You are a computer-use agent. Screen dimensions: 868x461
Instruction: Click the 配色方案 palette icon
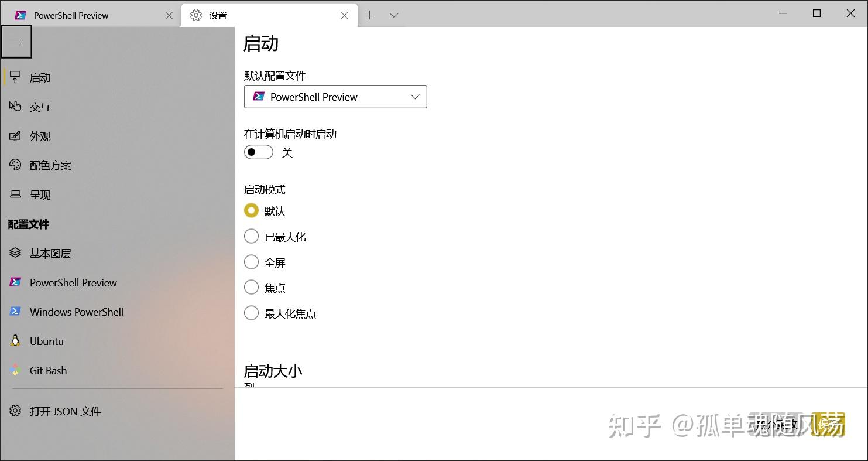(15, 165)
